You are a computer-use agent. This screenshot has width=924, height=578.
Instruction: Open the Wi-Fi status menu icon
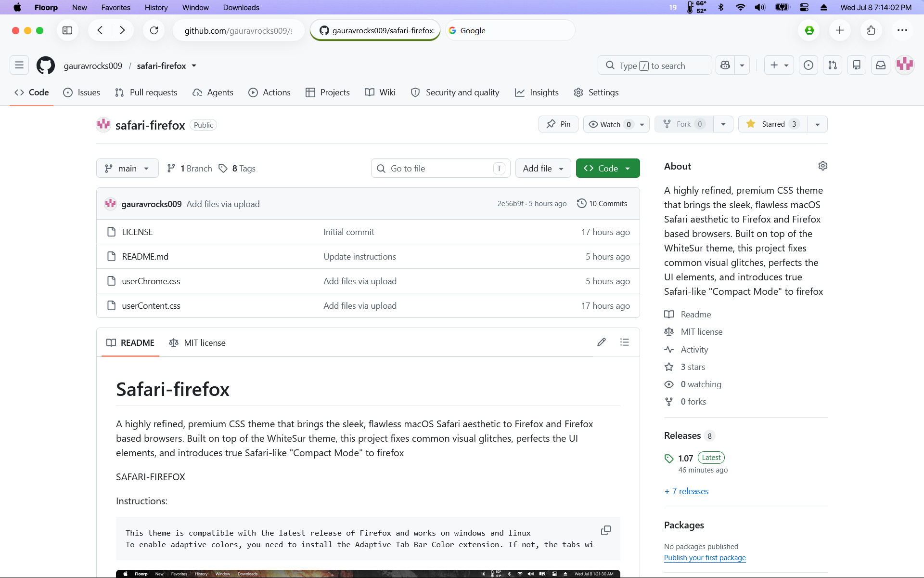click(x=741, y=7)
